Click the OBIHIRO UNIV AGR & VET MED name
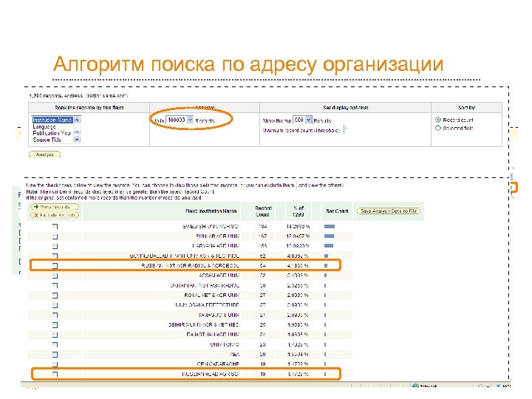The image size is (532, 399). tap(204, 325)
